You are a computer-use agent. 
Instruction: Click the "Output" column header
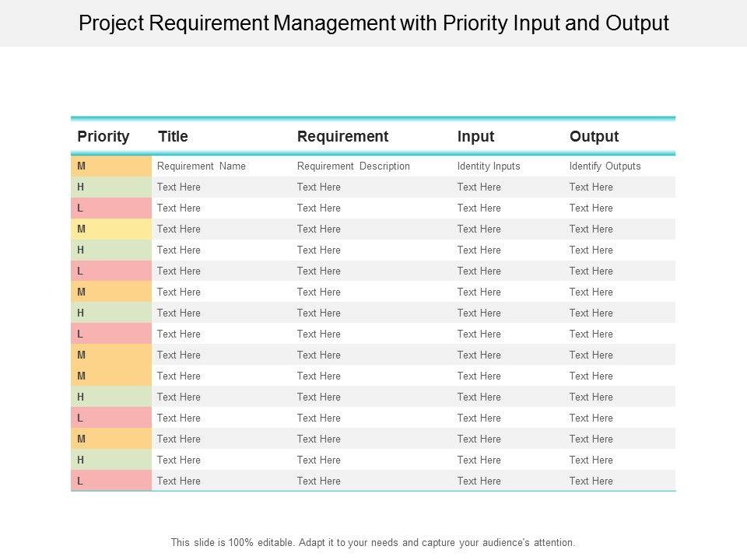[x=594, y=137]
